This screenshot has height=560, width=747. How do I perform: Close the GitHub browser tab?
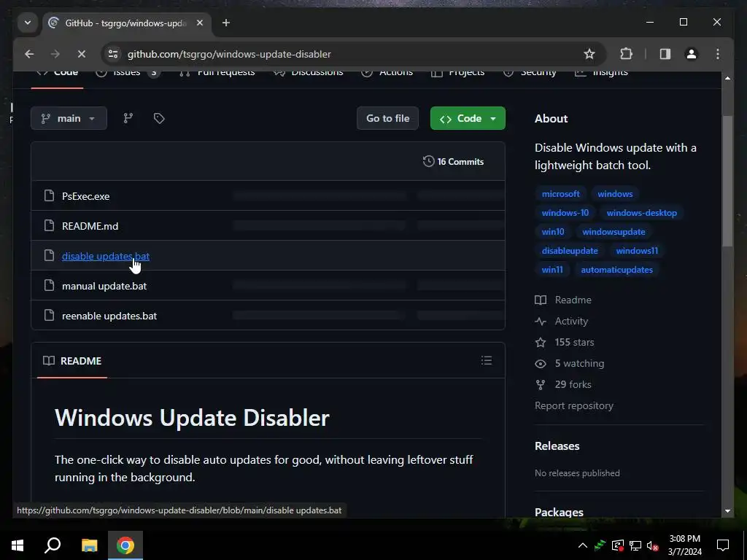200,23
